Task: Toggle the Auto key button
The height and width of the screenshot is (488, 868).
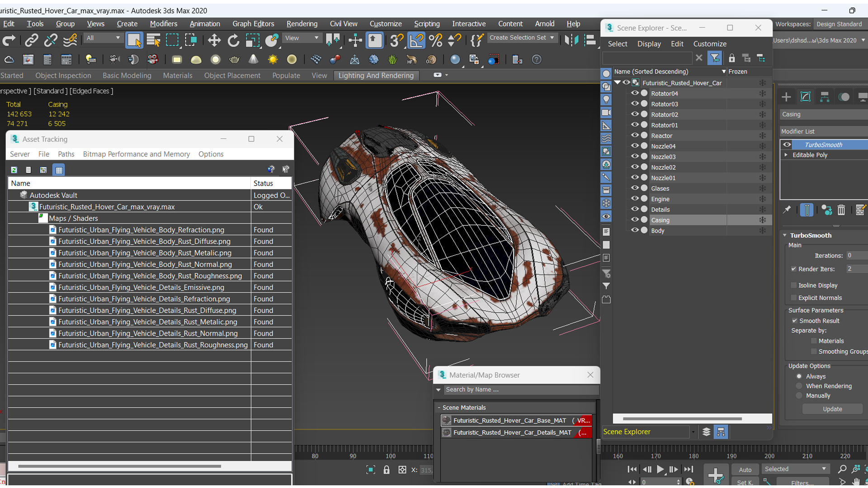Action: [745, 470]
